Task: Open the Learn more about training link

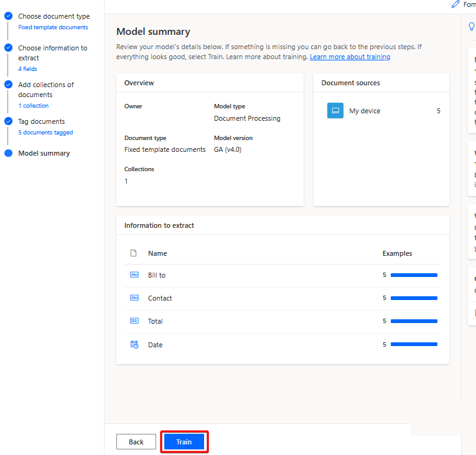Action: pos(350,57)
